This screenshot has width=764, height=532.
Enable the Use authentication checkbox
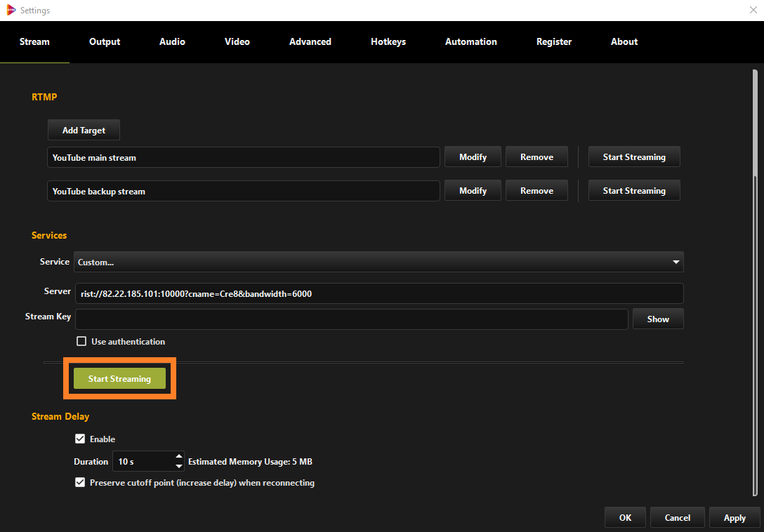click(81, 341)
